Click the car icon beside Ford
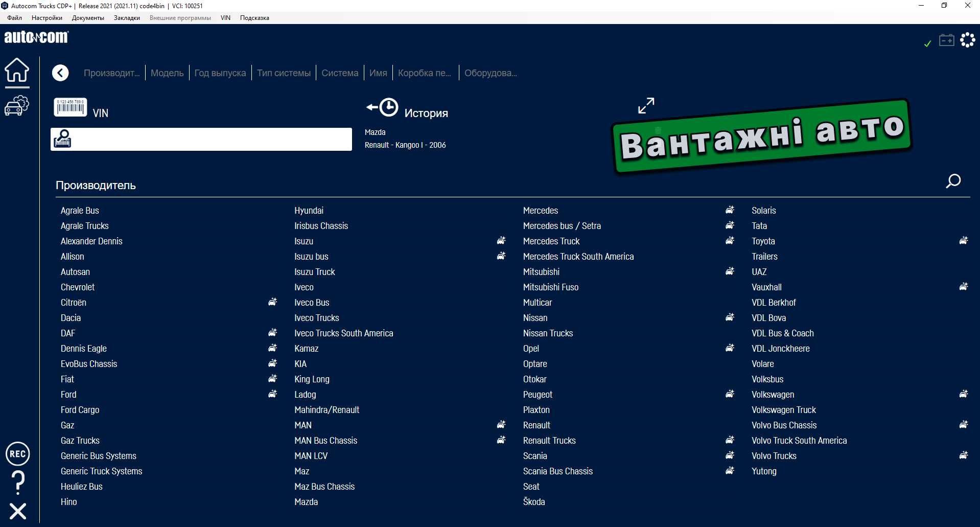 click(273, 394)
